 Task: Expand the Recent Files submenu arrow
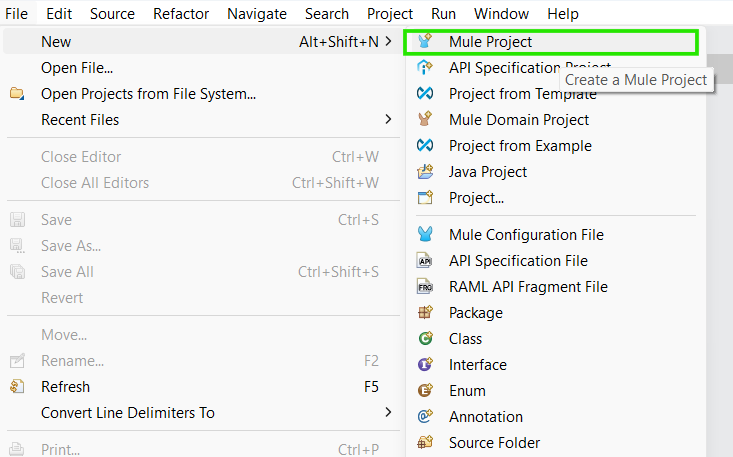pyautogui.click(x=388, y=120)
